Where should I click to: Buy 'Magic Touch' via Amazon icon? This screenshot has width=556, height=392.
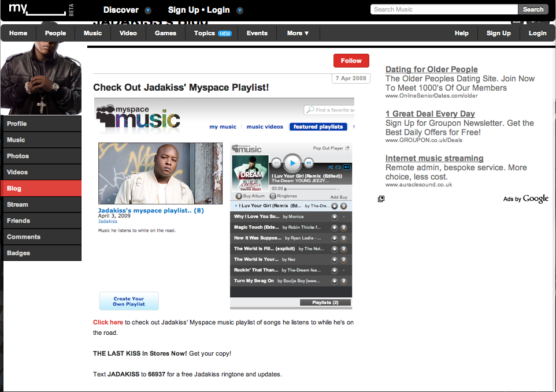click(x=344, y=227)
